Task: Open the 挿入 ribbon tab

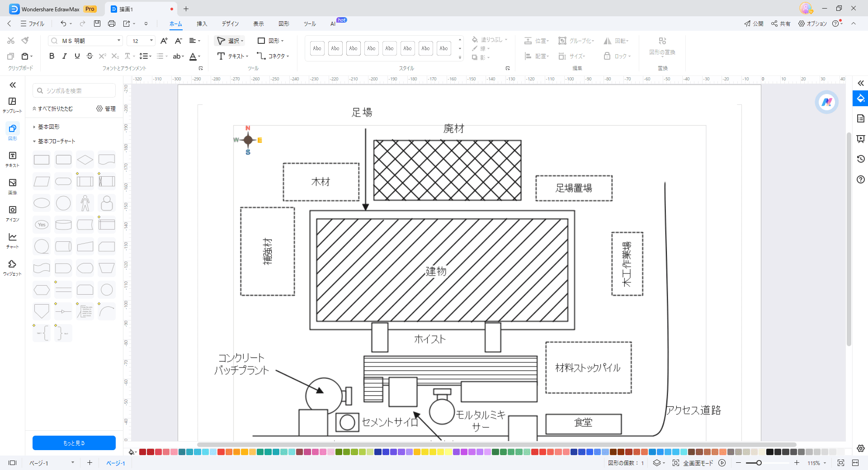Action: tap(202, 23)
